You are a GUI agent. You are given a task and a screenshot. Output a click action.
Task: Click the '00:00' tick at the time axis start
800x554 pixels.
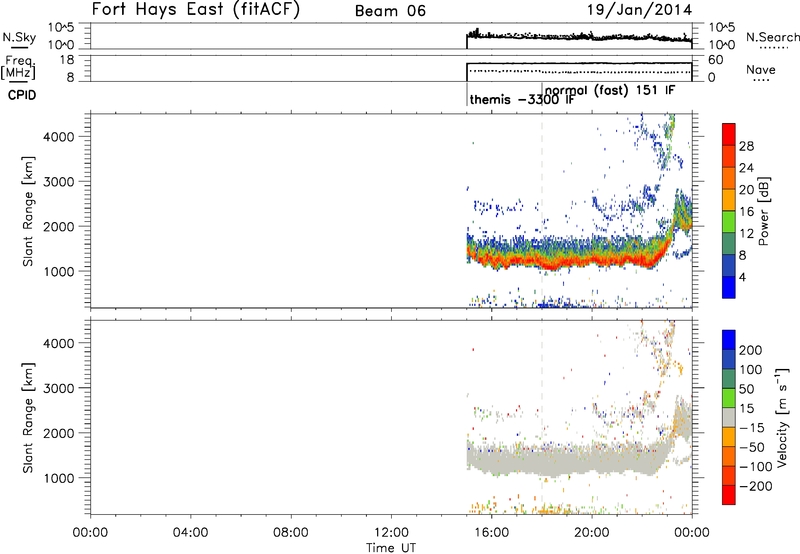coord(90,533)
